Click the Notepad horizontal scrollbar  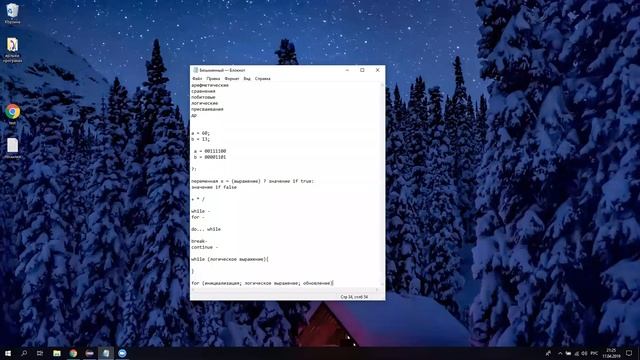point(286,289)
